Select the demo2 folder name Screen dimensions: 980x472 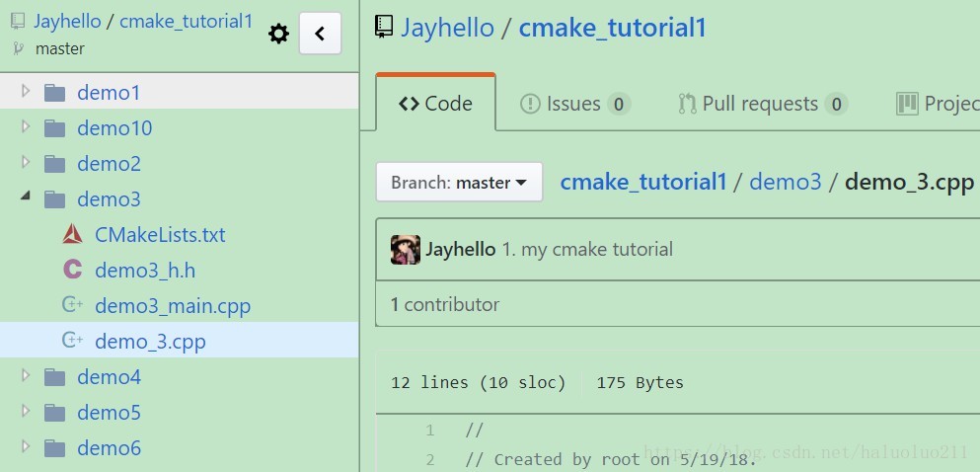click(x=110, y=164)
